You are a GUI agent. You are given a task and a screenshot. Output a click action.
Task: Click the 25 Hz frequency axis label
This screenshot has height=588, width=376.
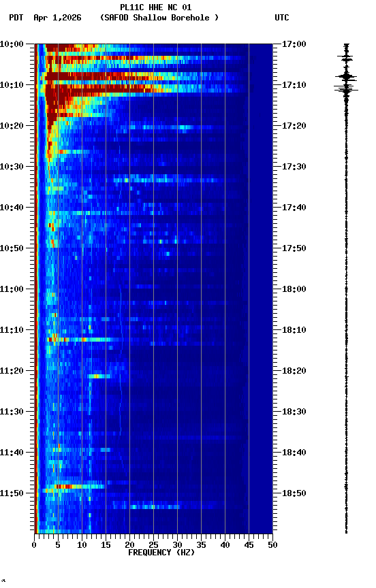pos(153,545)
